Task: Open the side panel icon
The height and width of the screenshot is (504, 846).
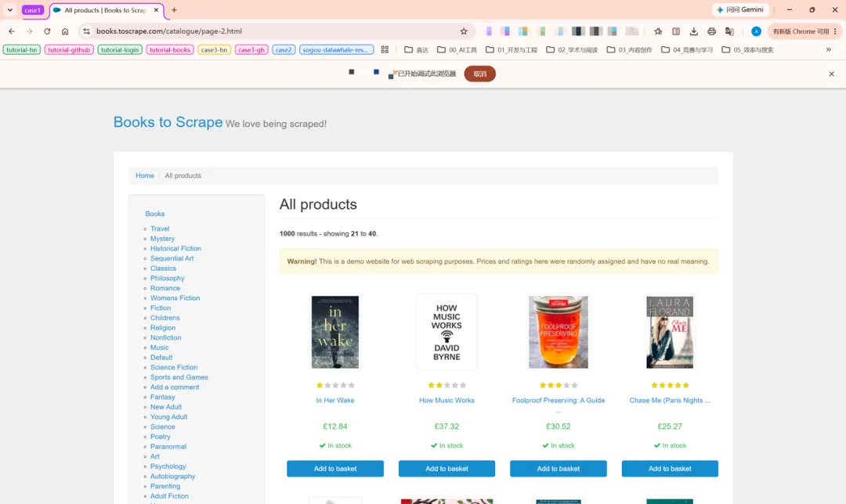Action: (x=676, y=31)
